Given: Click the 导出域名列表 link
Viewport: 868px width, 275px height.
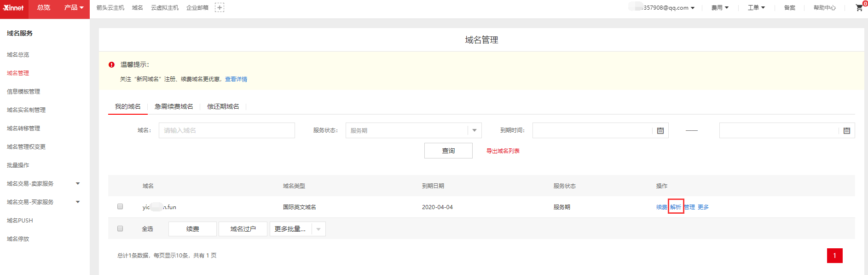Looking at the screenshot, I should click(x=503, y=151).
